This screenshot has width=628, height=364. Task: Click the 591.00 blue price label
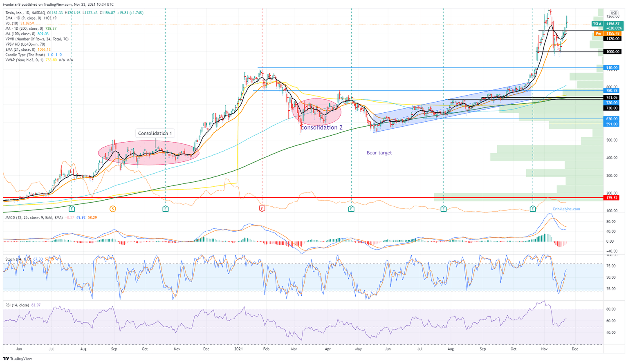(x=612, y=124)
